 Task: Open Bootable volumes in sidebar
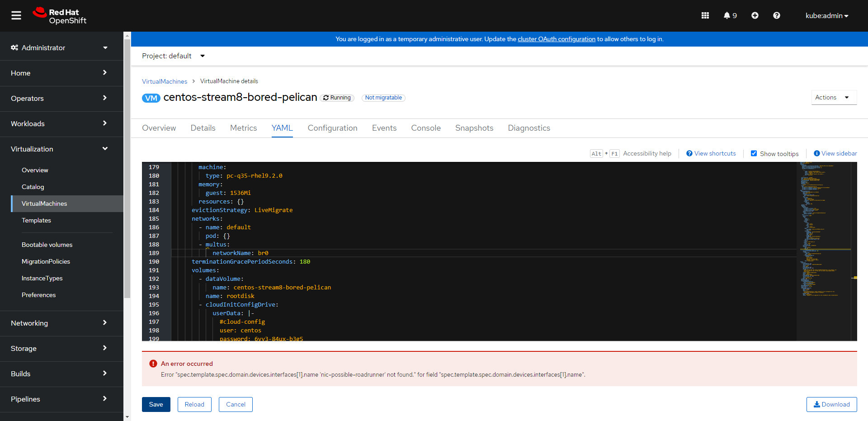click(x=47, y=245)
